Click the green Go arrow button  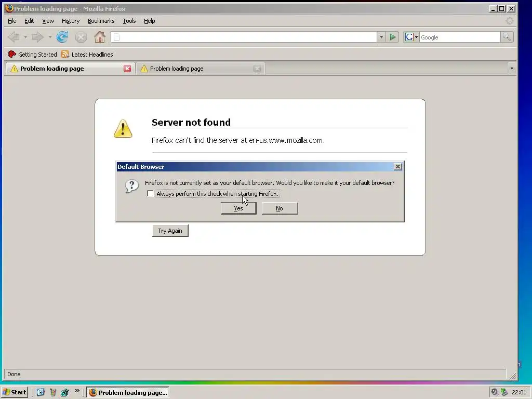(x=393, y=37)
